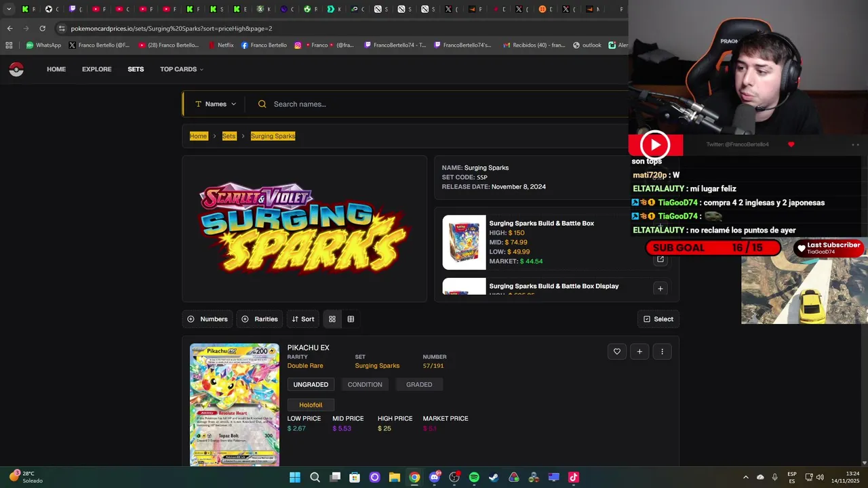Add Pikachu EX to favorites with heart icon
The width and height of the screenshot is (868, 488).
(x=616, y=351)
